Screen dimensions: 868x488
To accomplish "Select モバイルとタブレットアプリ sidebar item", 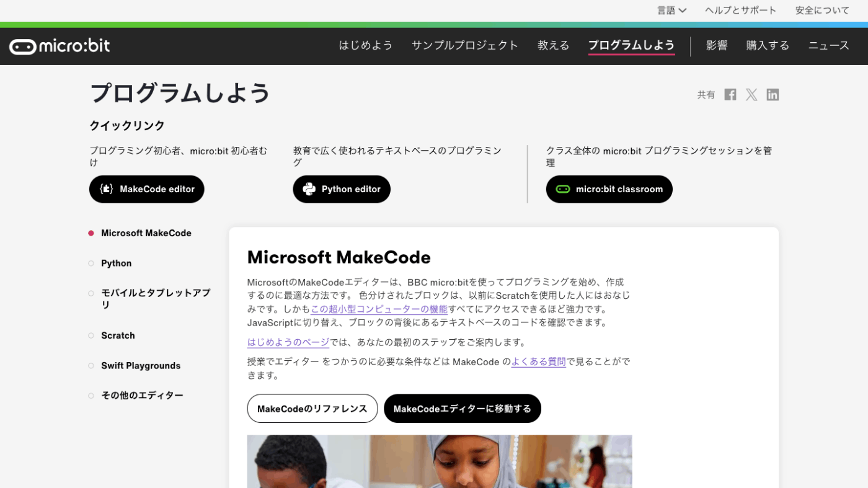I will click(156, 299).
